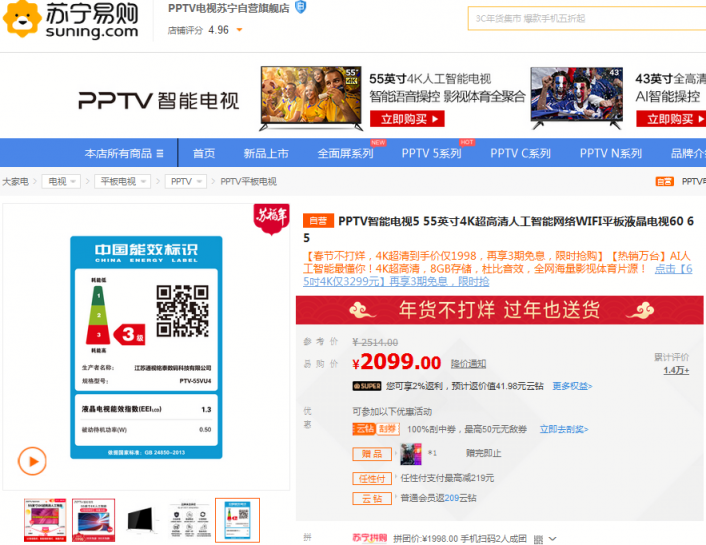Focus the top search input field
The width and height of the screenshot is (706, 545).
pyautogui.click(x=587, y=18)
